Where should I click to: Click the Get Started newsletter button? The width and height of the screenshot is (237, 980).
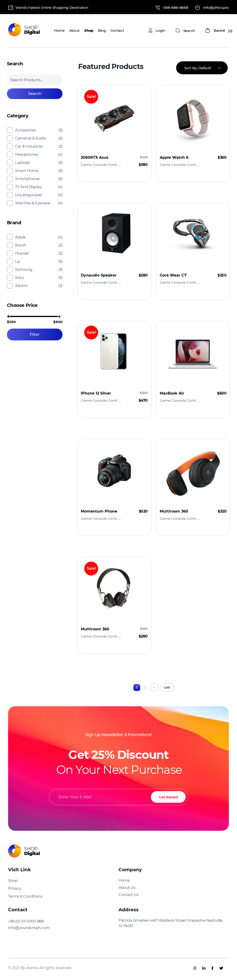[168, 797]
